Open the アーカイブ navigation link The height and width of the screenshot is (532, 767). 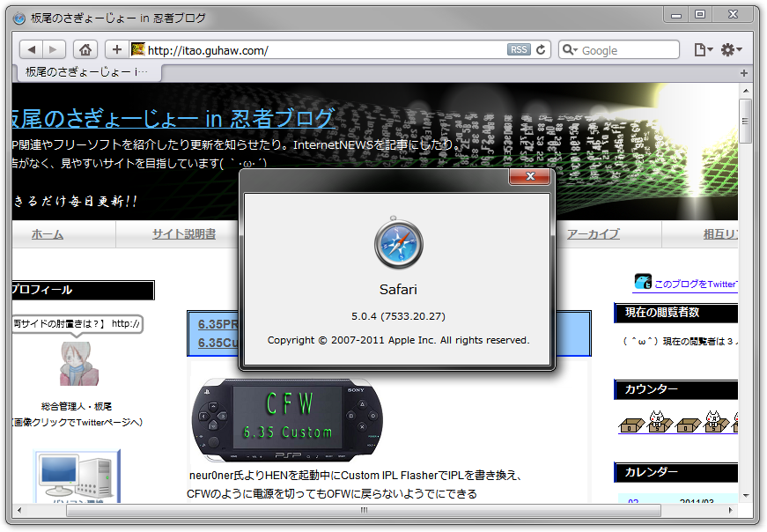594,234
